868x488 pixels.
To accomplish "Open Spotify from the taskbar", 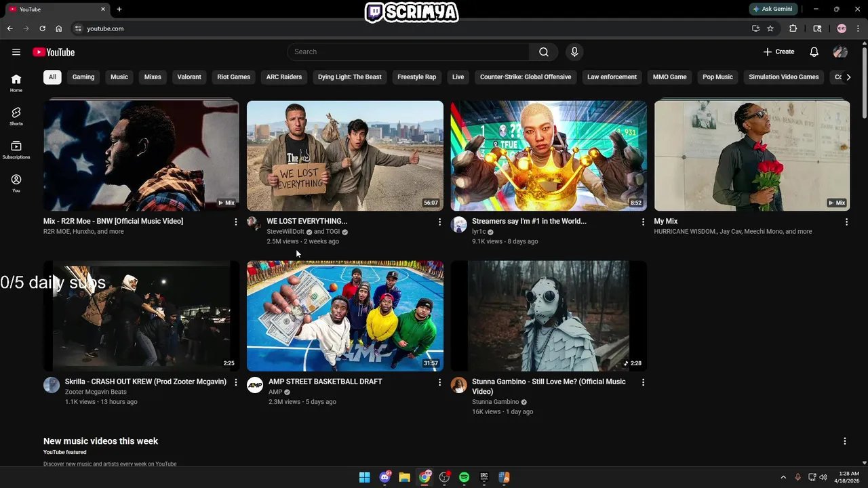I will point(464,477).
